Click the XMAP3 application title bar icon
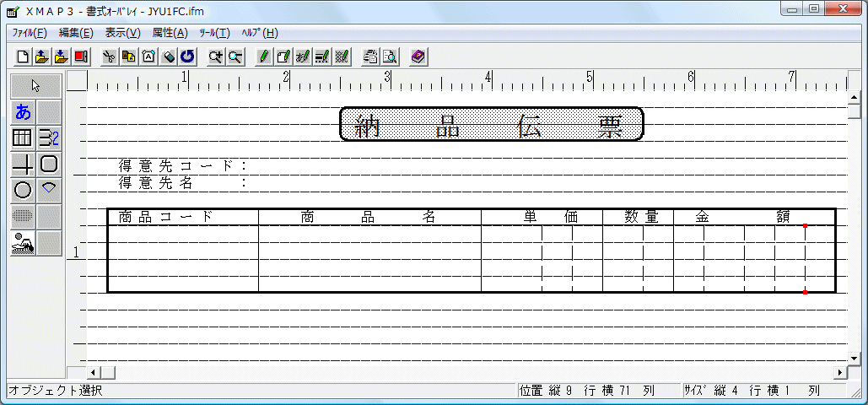This screenshot has height=405, width=868. click(x=13, y=12)
